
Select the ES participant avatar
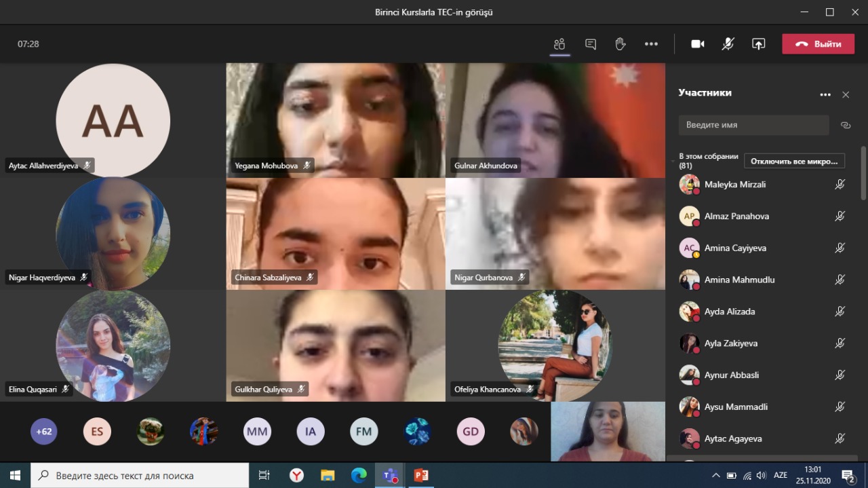click(x=97, y=431)
